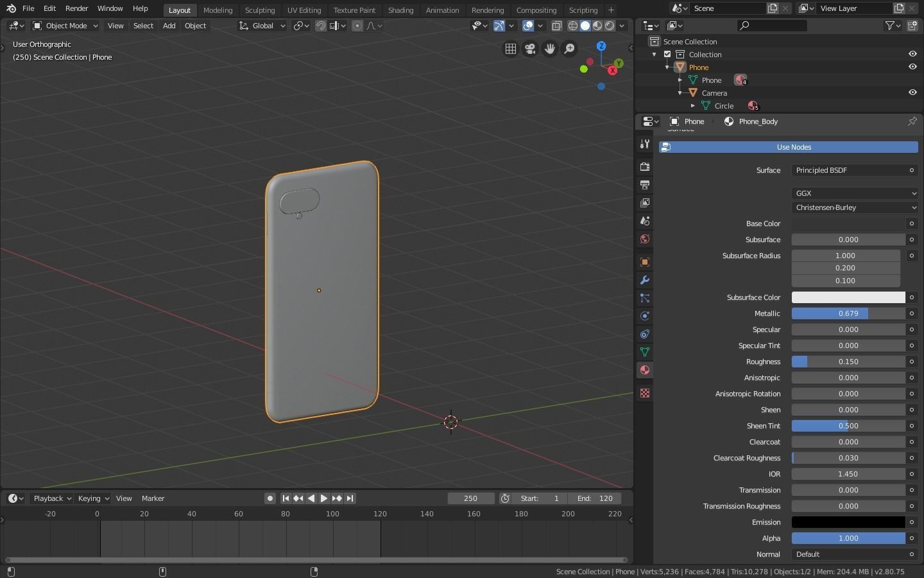Hide the Camera object via eye icon

[x=912, y=93]
